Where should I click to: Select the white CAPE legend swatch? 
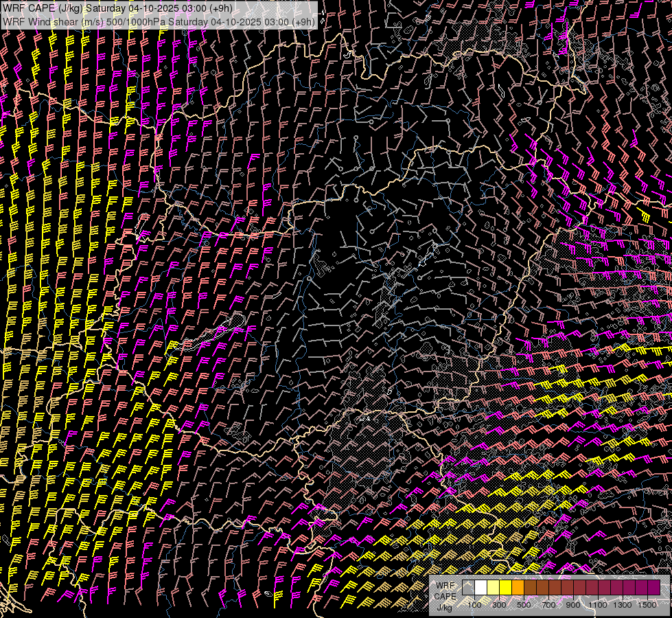coord(480,588)
